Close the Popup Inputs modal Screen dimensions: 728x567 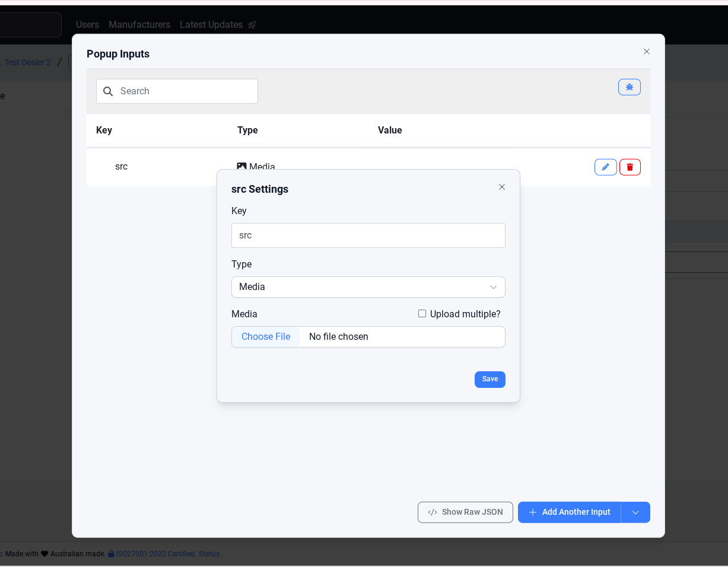pyautogui.click(x=647, y=52)
